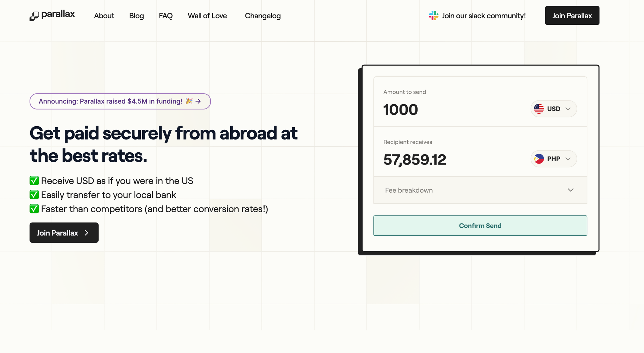Click Join Parallax button in header
The height and width of the screenshot is (353, 644).
[572, 15]
